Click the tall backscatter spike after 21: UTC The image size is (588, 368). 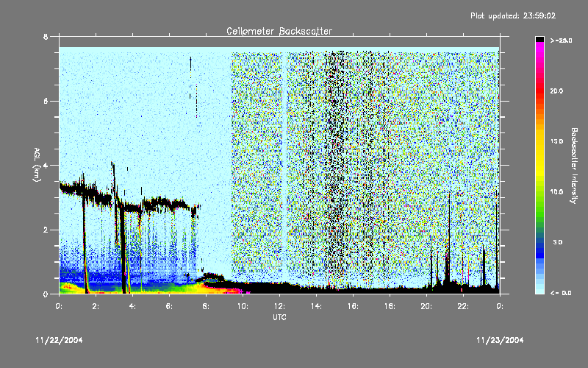tap(449, 241)
